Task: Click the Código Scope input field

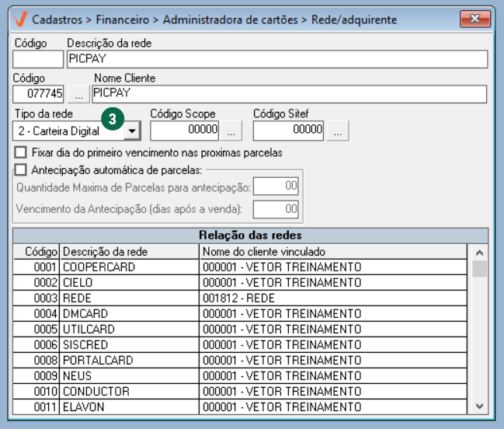Action: [x=185, y=131]
